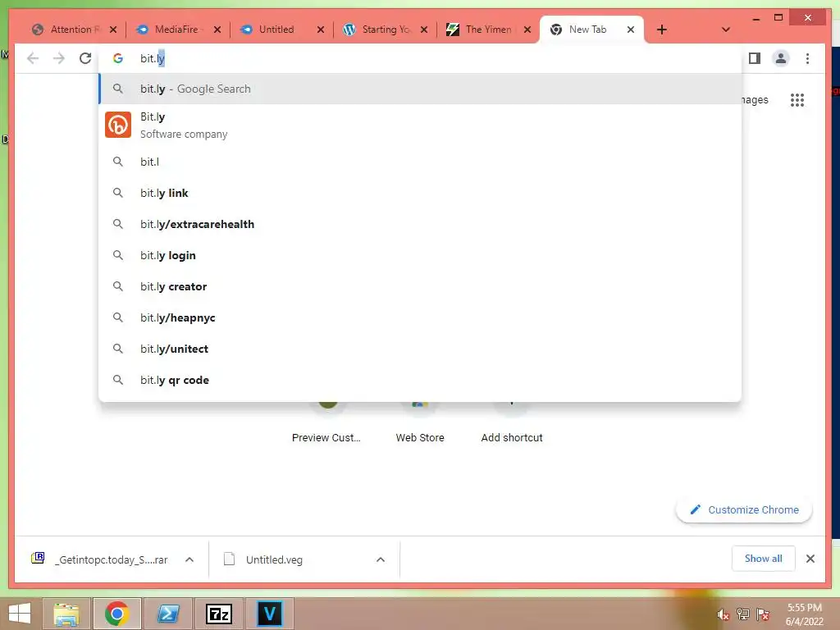
Task: Expand the tab search chevron
Action: point(726,30)
